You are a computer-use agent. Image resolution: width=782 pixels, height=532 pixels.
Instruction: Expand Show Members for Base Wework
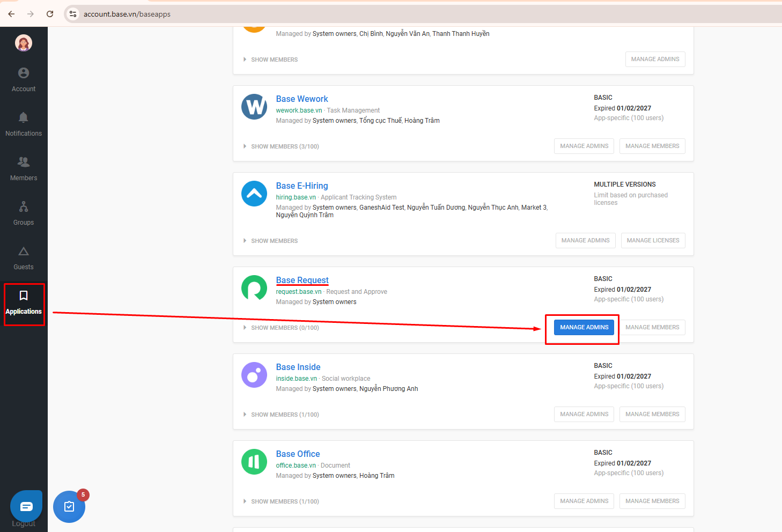coord(281,146)
